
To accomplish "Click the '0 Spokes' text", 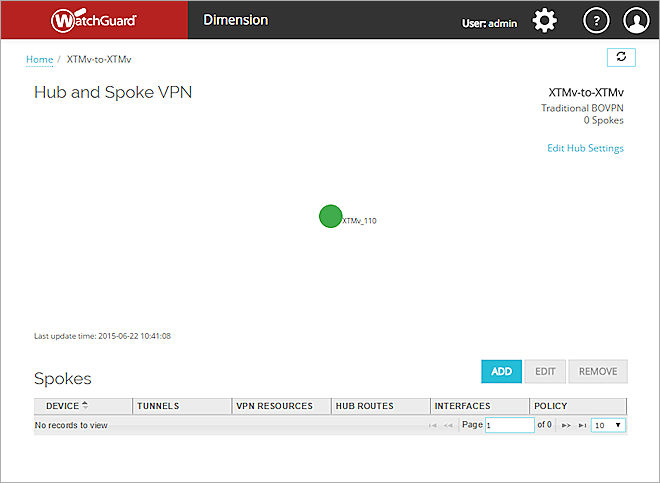I will 604,120.
